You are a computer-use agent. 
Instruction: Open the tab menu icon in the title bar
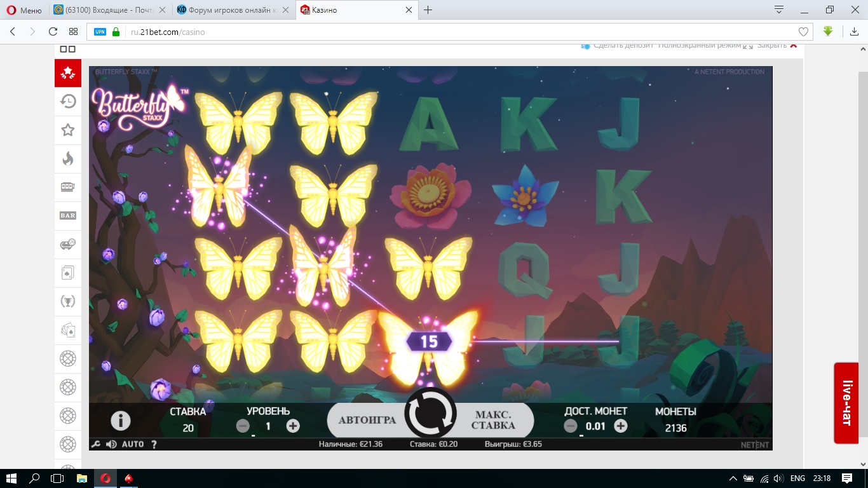click(779, 10)
